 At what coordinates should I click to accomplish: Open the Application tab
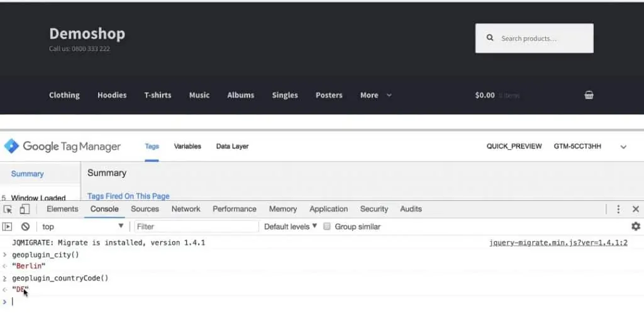point(328,209)
